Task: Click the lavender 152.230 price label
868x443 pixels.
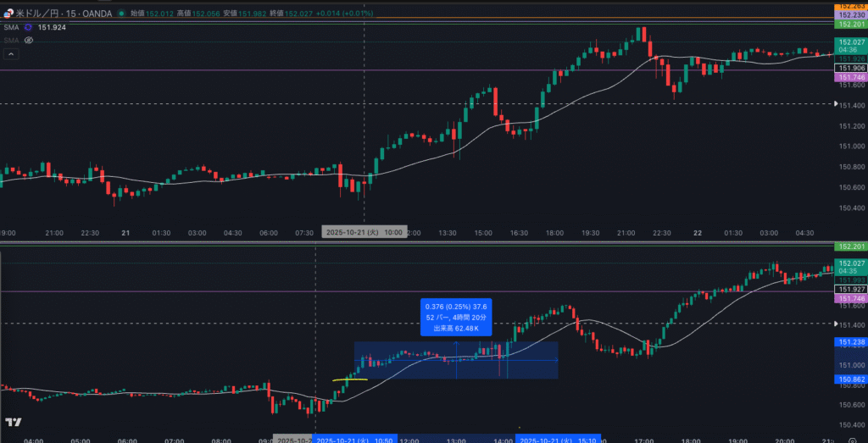Action: pyautogui.click(x=850, y=15)
